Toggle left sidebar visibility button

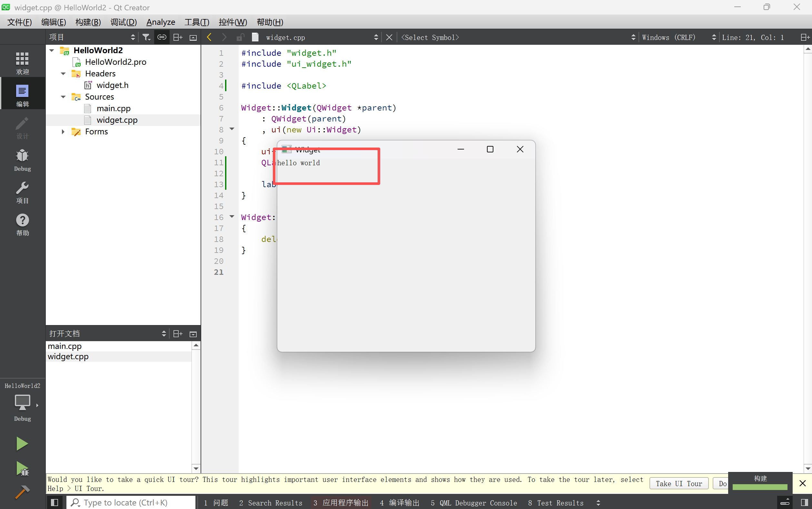[54, 503]
